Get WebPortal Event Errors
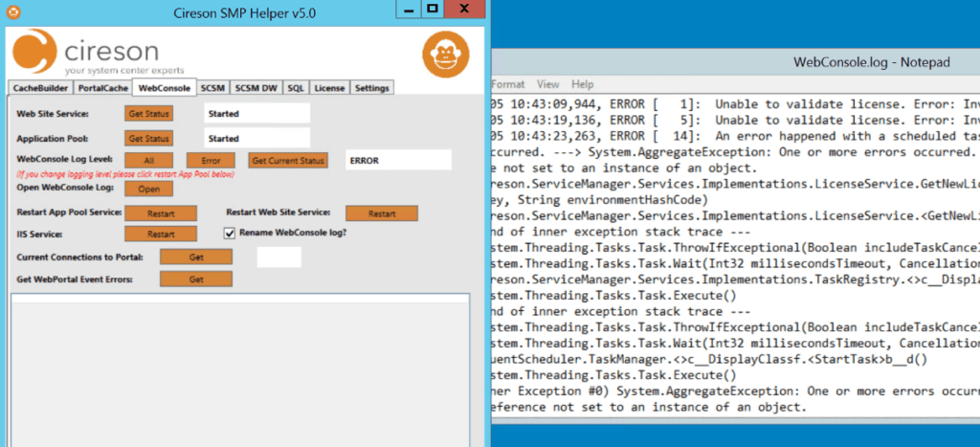Image resolution: width=980 pixels, height=447 pixels. click(196, 279)
